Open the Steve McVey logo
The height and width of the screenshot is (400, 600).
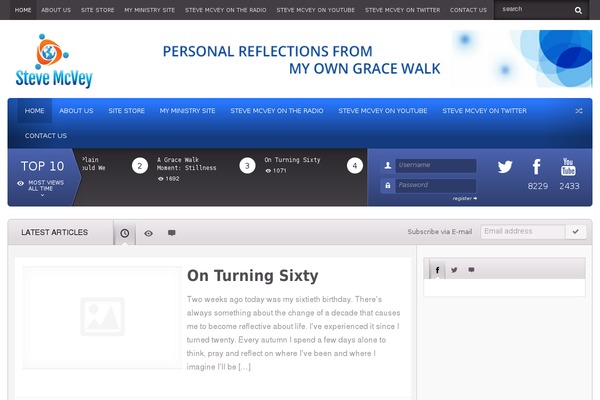pos(54,61)
